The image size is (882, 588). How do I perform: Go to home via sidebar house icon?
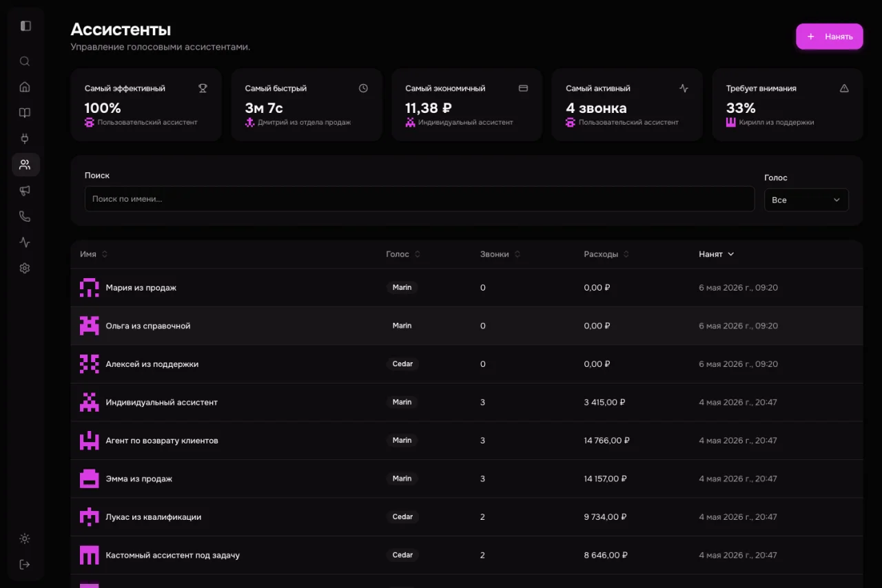pos(25,87)
